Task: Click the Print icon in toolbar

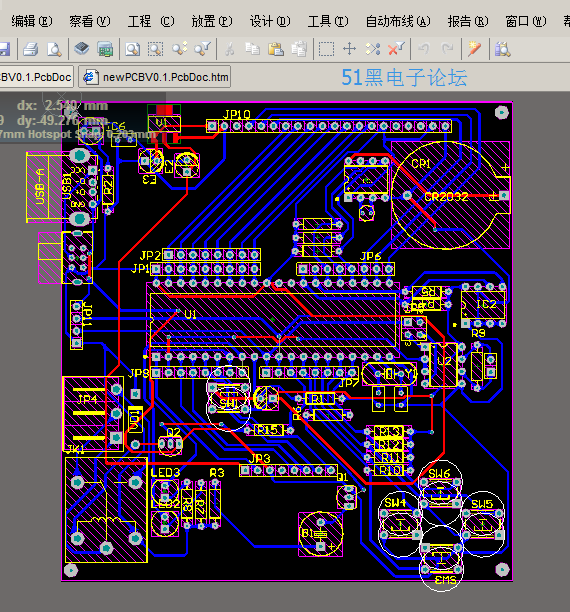Action: [30, 49]
